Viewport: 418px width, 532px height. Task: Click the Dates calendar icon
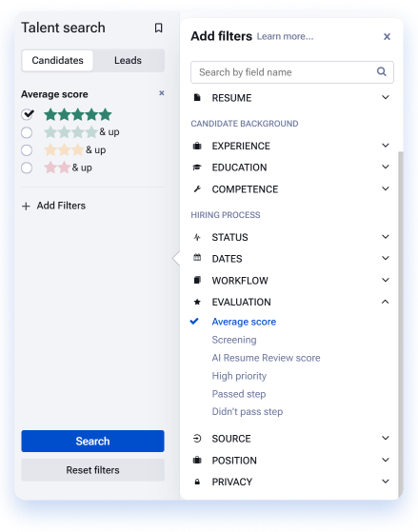click(x=197, y=258)
